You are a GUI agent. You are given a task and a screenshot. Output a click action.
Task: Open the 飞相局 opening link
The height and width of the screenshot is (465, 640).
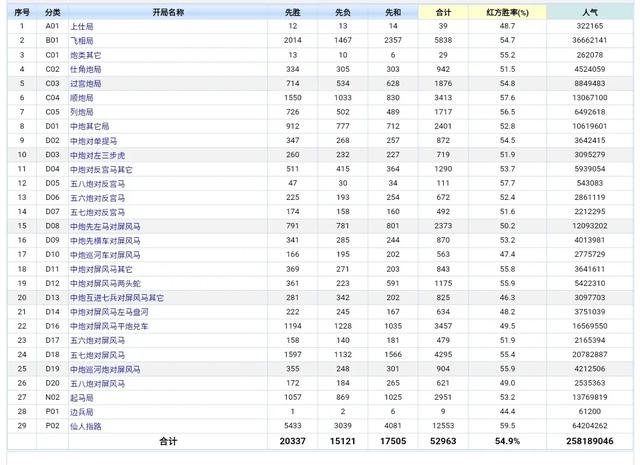point(82,41)
